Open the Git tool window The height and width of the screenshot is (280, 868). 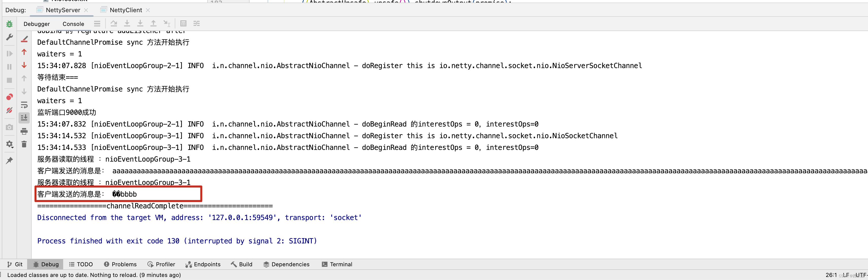[x=15, y=265]
